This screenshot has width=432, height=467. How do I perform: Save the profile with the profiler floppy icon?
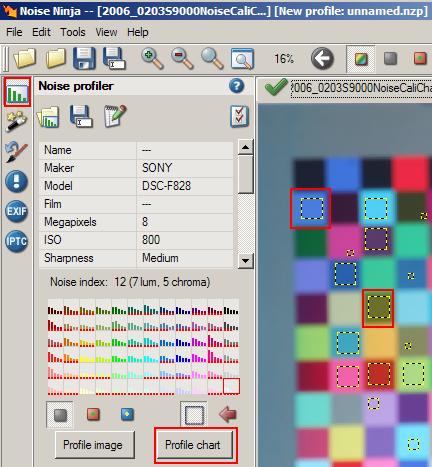pos(81,116)
